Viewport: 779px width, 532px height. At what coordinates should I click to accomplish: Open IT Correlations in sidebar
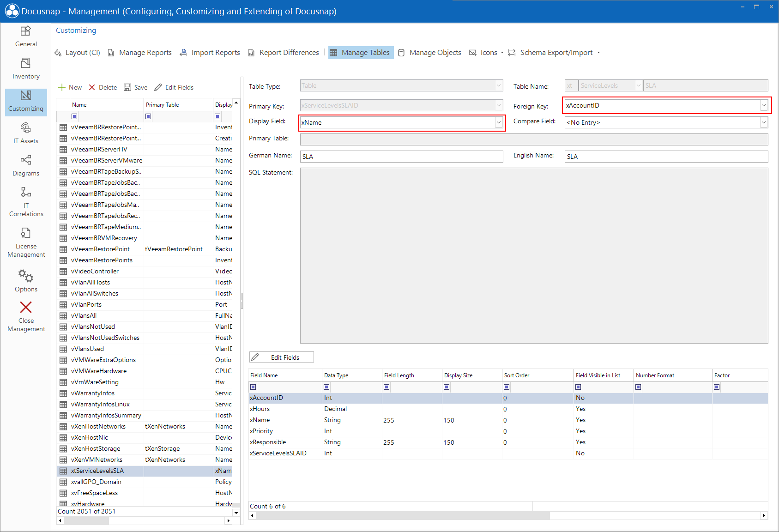point(26,202)
